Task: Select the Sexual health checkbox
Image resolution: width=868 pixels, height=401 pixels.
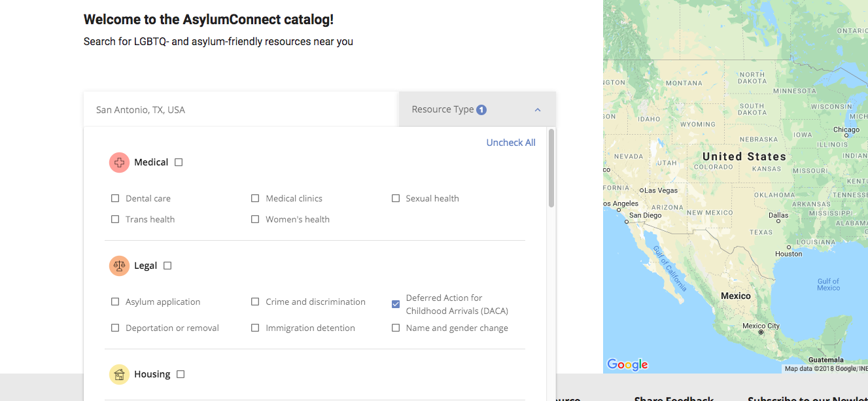Action: (x=396, y=198)
